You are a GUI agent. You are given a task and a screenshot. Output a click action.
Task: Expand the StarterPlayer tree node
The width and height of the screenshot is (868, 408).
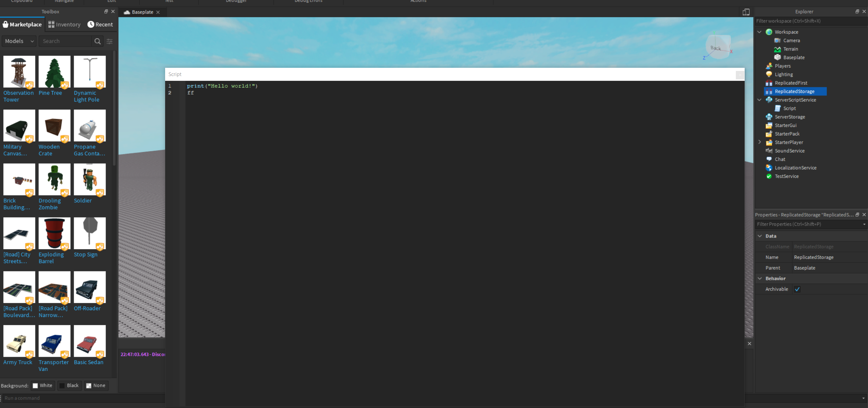(760, 142)
